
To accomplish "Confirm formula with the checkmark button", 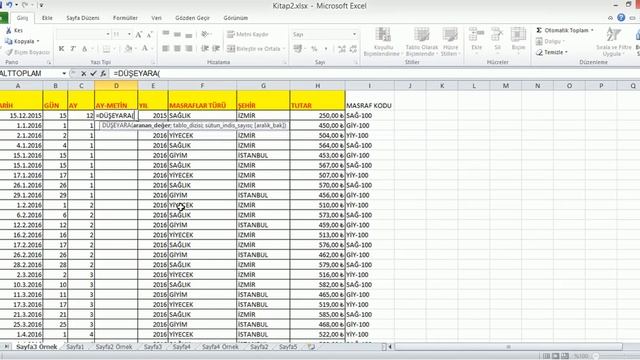I will click(x=93, y=73).
